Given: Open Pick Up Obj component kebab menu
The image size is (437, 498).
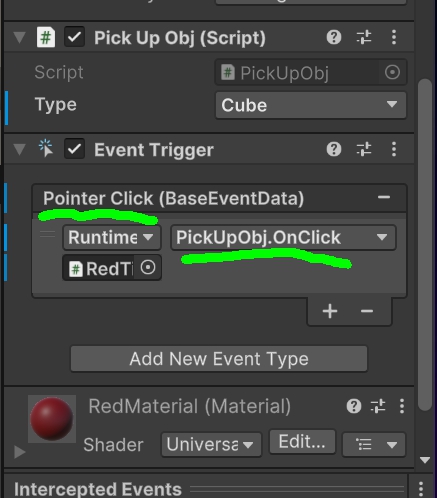Looking at the screenshot, I should (394, 37).
